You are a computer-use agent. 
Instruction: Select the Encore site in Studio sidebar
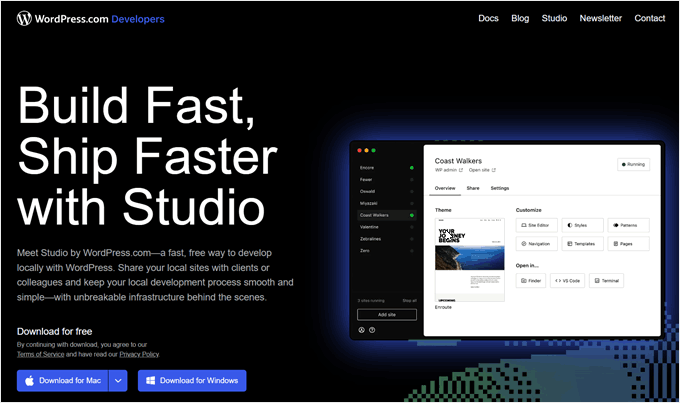point(386,168)
